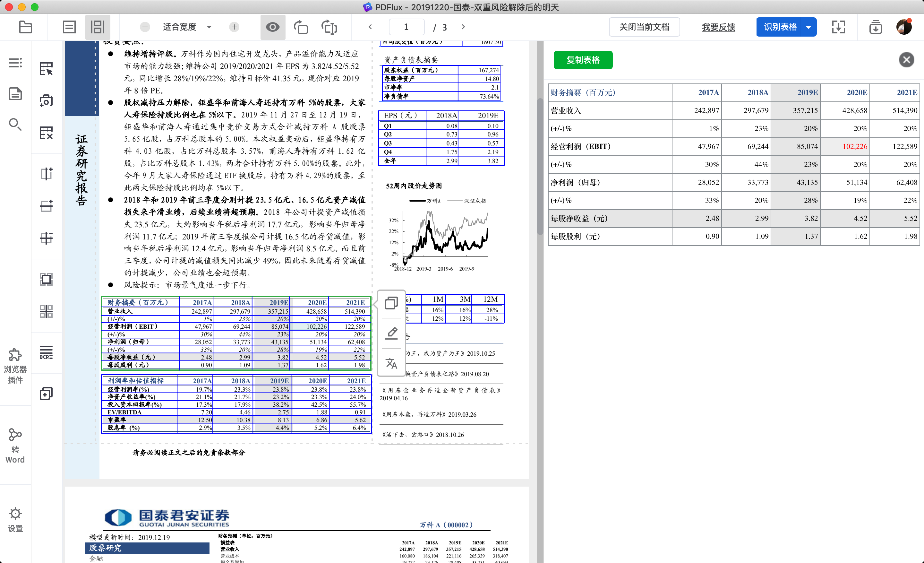Toggle the eye preview icon
Screen dimensions: 924x563
coord(273,27)
